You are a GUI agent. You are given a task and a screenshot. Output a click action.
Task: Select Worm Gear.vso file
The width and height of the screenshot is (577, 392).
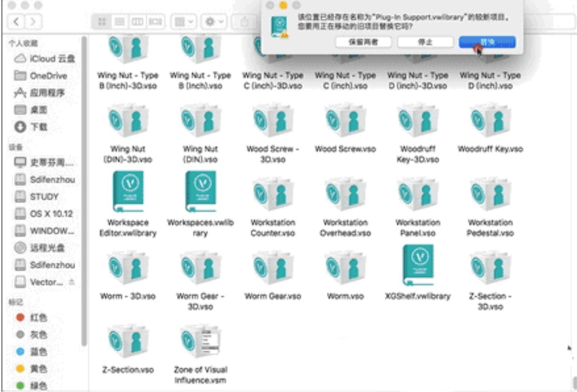point(273,276)
